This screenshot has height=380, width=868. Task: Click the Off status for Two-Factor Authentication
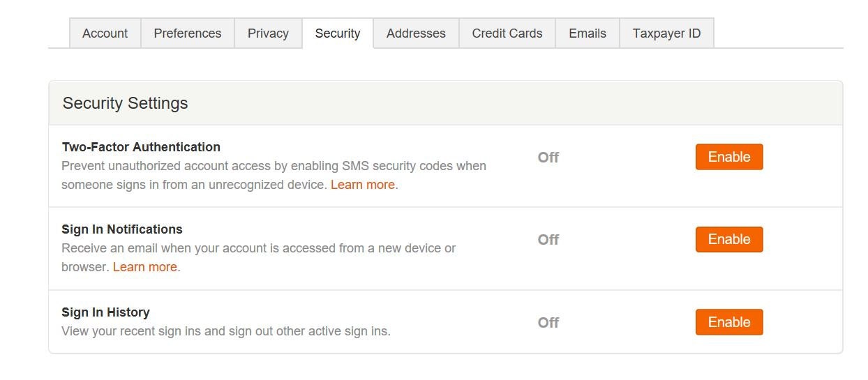(548, 158)
